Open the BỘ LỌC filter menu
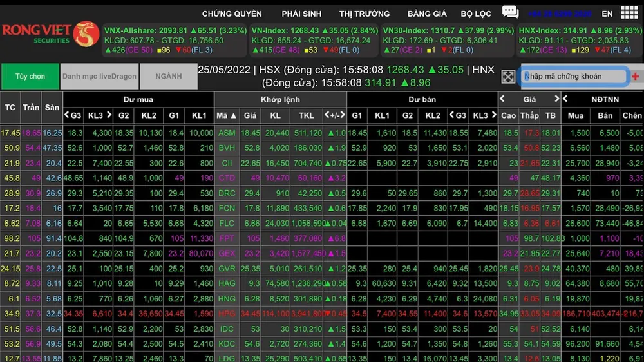 pos(476,14)
